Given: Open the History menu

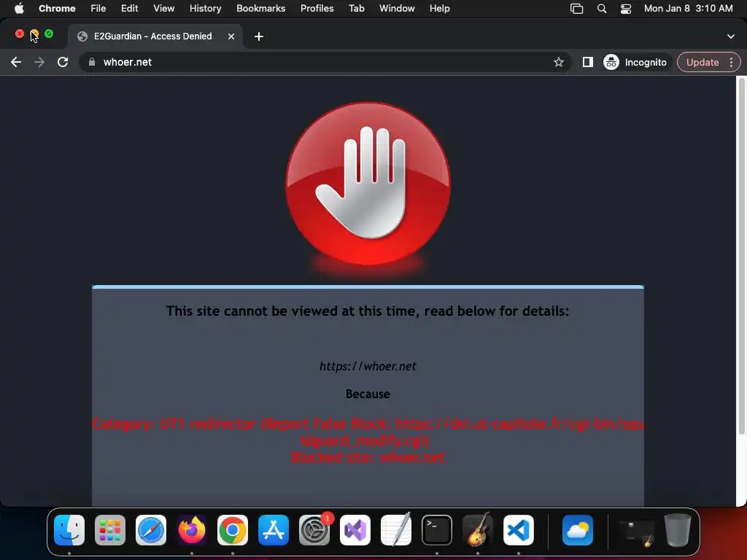Looking at the screenshot, I should coord(205,9).
